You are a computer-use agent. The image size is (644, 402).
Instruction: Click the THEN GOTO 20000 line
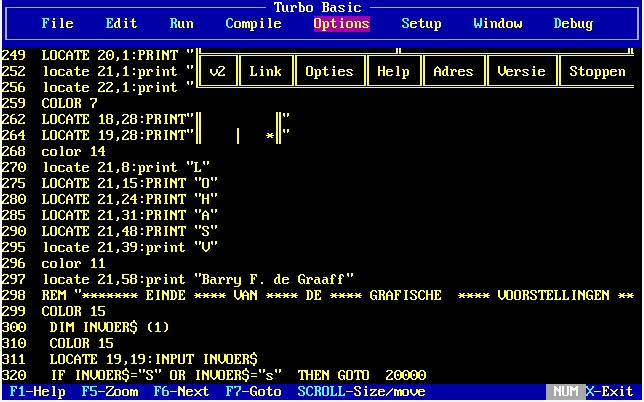(x=214, y=376)
